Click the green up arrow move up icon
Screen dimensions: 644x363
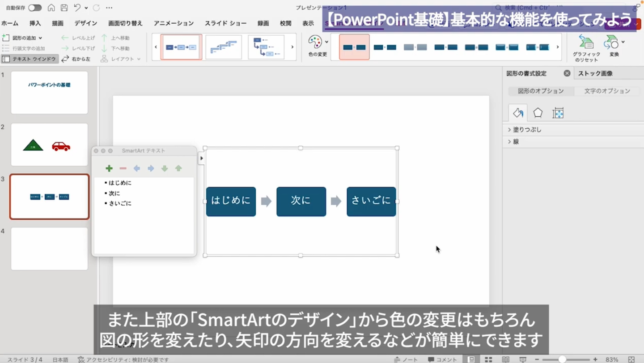tap(178, 169)
